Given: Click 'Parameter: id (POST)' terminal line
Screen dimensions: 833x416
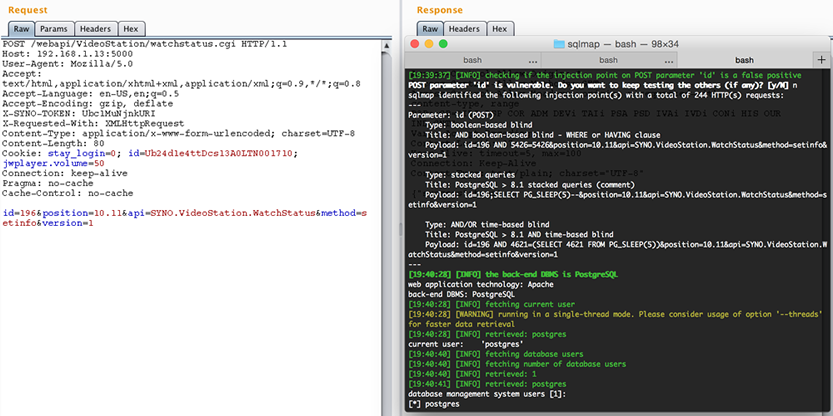Looking at the screenshot, I should [451, 115].
